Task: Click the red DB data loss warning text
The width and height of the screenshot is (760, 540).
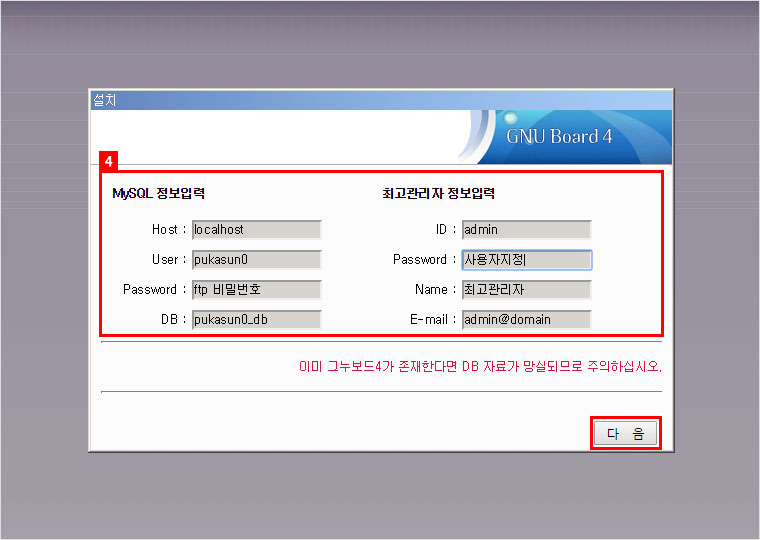Action: pos(480,367)
